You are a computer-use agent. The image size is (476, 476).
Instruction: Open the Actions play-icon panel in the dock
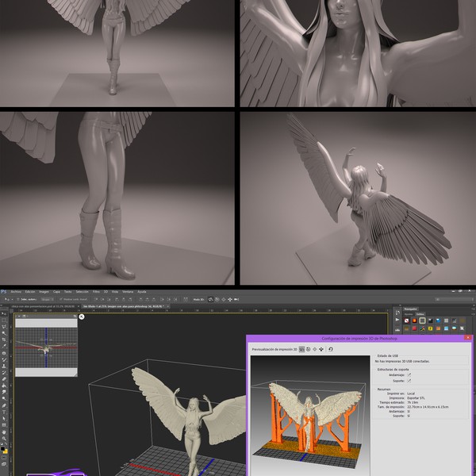pos(397,320)
